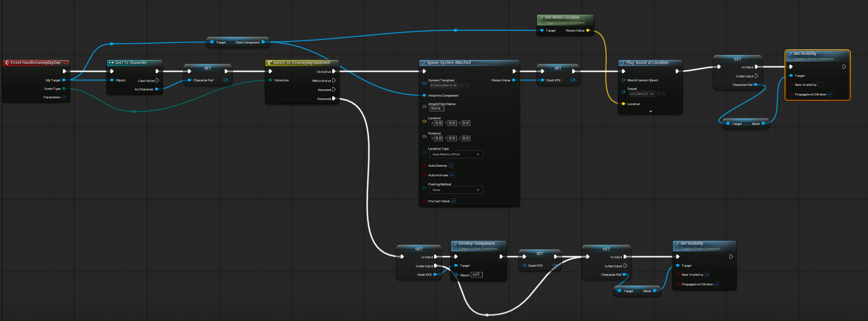Edit the Location X value field
868x321 pixels.
click(438, 123)
